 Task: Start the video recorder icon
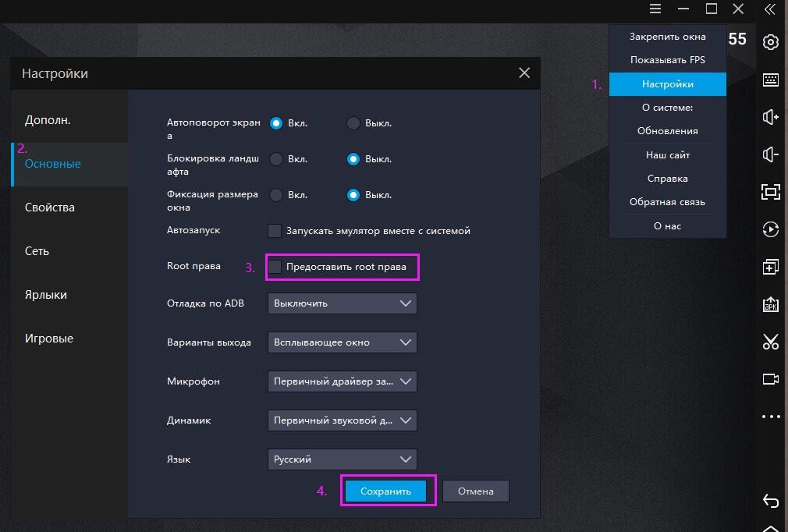tap(771, 379)
